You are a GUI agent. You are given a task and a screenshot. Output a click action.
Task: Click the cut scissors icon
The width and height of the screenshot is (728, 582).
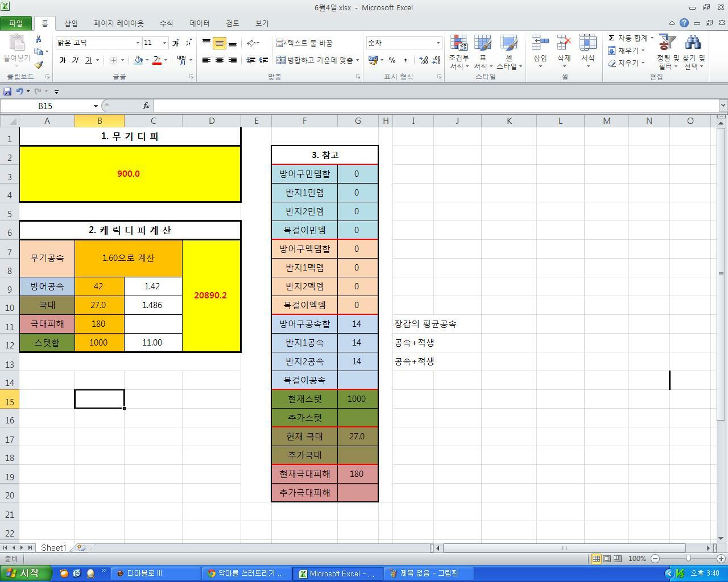point(38,39)
